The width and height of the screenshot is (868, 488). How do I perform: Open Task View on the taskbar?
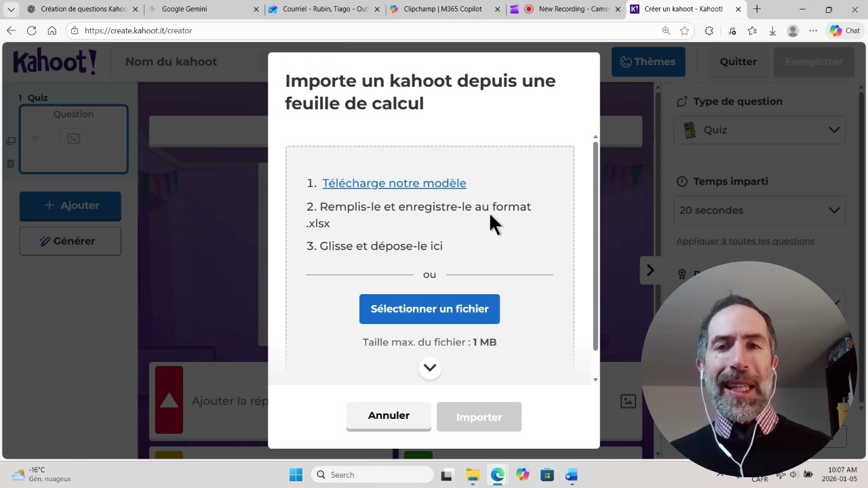tap(447, 475)
